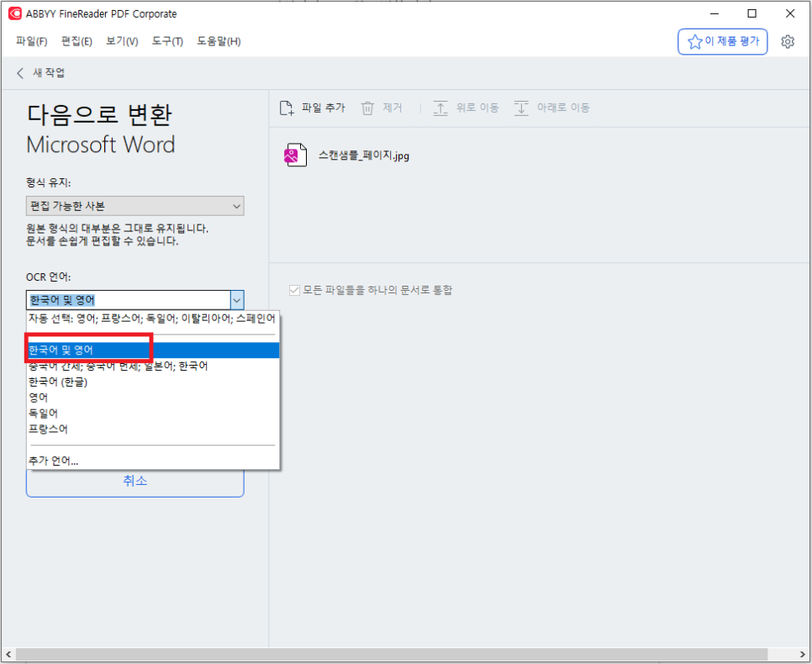The height and width of the screenshot is (664, 812).
Task: Toggle 모든 파일들을 하나의 문서로 통합 checkbox
Action: [x=295, y=290]
